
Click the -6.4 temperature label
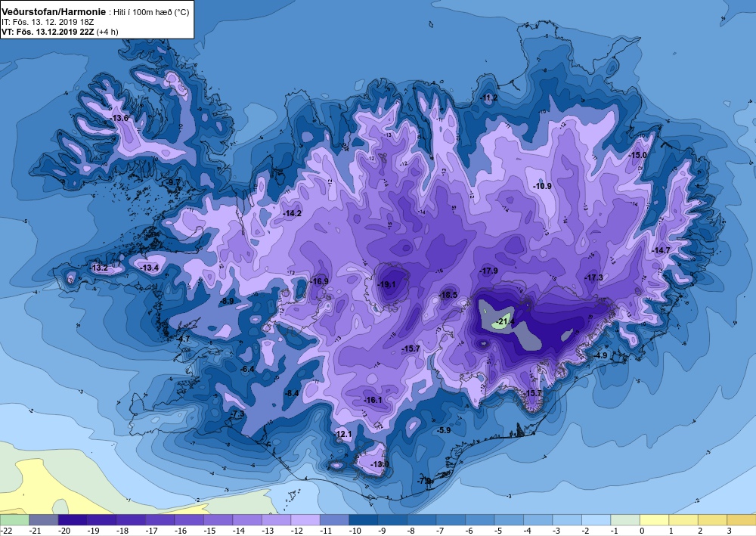pyautogui.click(x=247, y=369)
